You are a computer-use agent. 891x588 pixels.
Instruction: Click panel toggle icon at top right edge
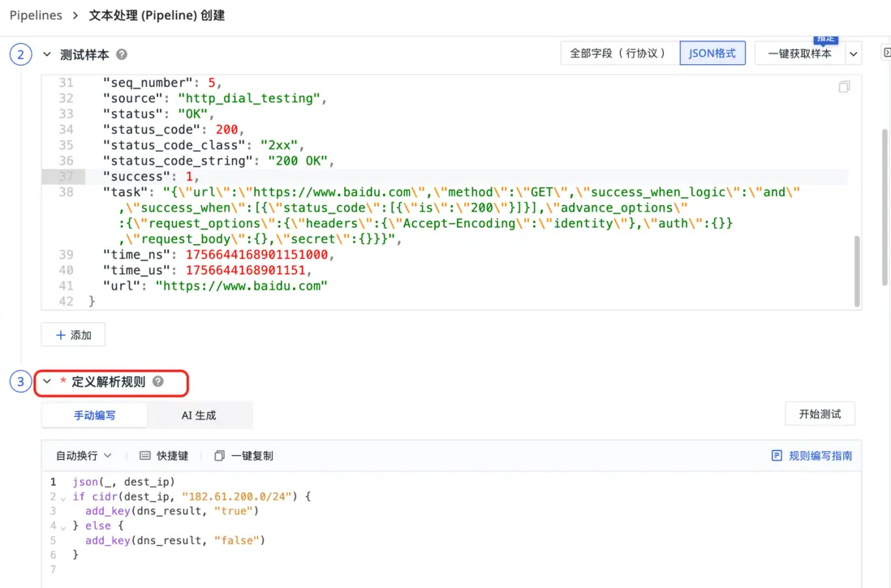point(886,54)
